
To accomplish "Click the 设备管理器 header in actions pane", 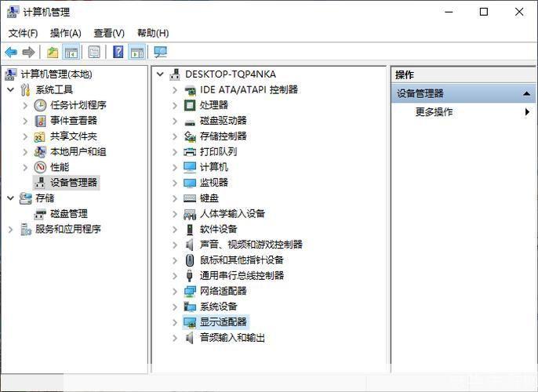I will point(463,93).
